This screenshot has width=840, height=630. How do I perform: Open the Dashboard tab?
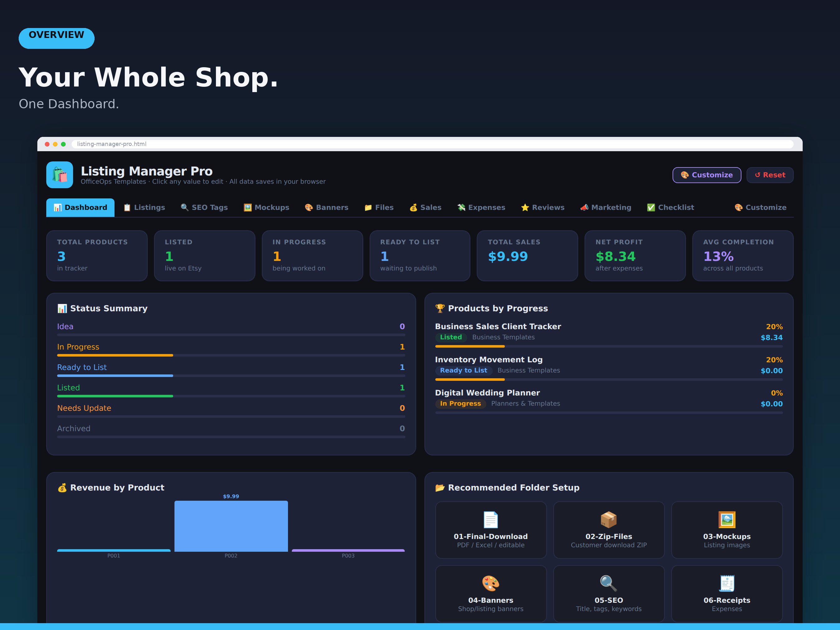pyautogui.click(x=80, y=207)
